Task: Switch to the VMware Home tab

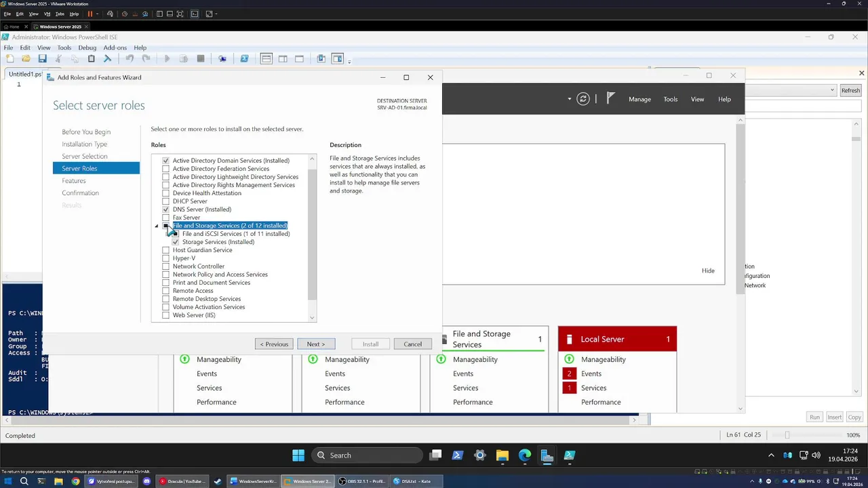Action: coord(12,26)
